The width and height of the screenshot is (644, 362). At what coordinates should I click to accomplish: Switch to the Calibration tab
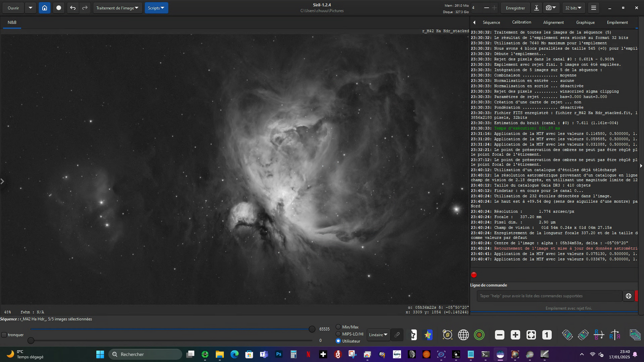[x=521, y=22]
